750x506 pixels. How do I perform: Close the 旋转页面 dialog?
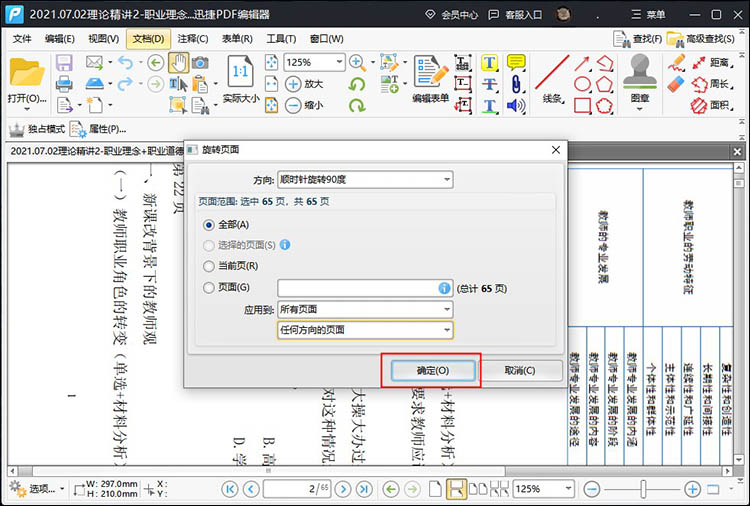[x=556, y=150]
